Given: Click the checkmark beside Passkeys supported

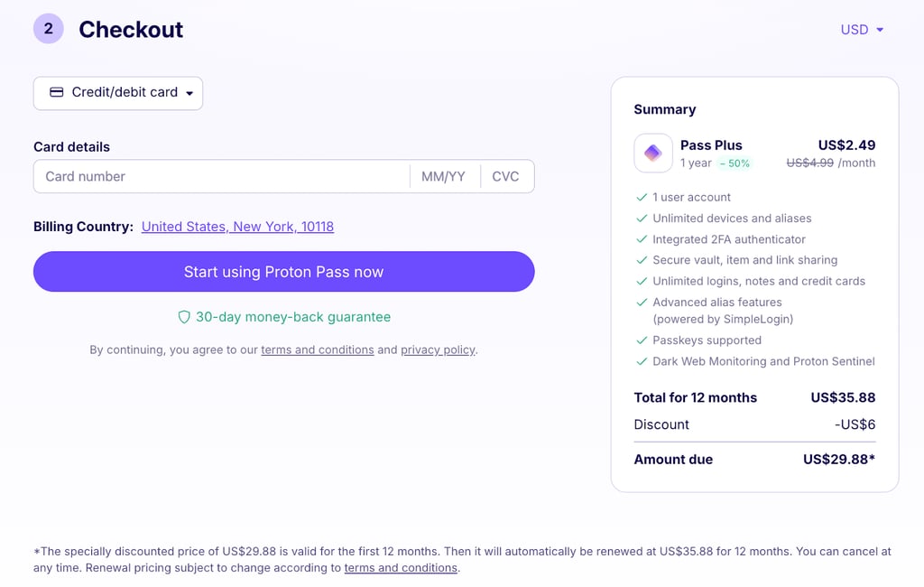Looking at the screenshot, I should click(x=642, y=340).
